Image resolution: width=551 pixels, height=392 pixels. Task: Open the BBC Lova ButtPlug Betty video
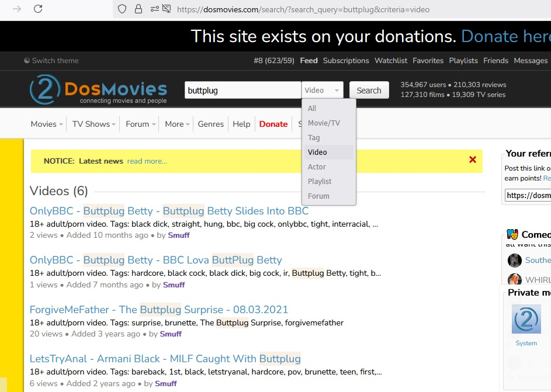tap(155, 260)
